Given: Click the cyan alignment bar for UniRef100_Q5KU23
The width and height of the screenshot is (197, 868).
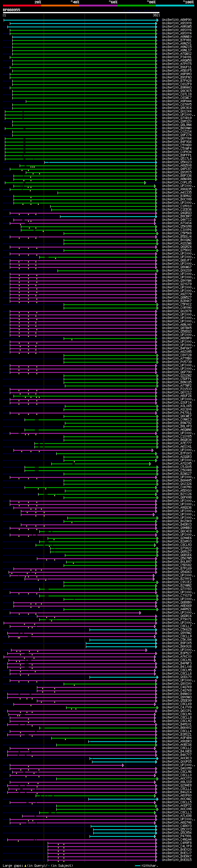Looking at the screenshot, I should coord(101,162).
